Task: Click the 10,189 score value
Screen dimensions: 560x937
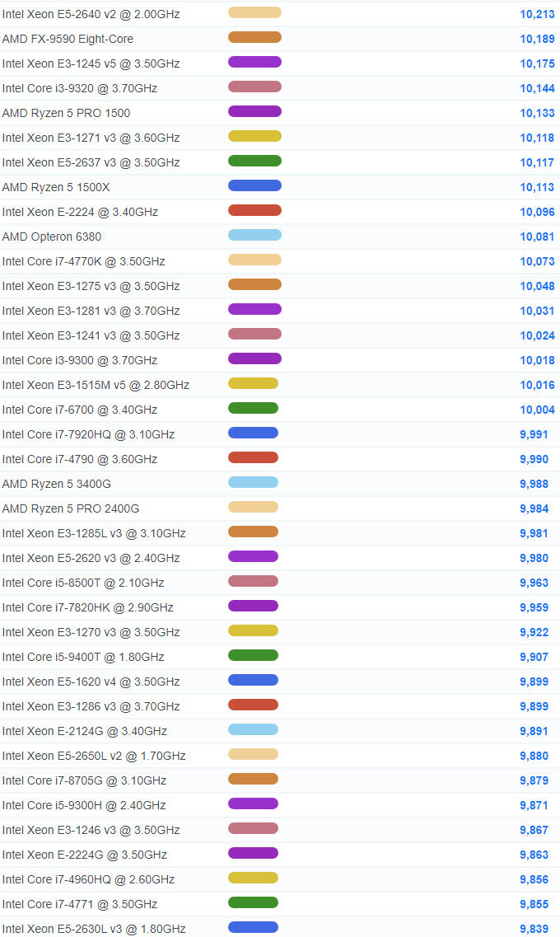Action: pyautogui.click(x=537, y=39)
